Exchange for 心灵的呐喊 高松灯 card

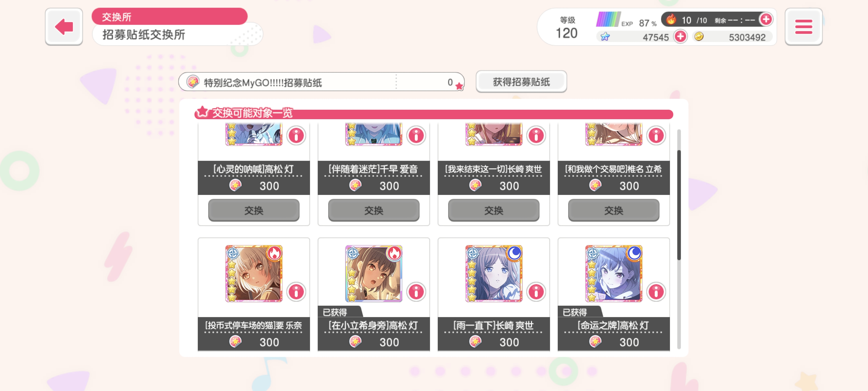pos(254,210)
